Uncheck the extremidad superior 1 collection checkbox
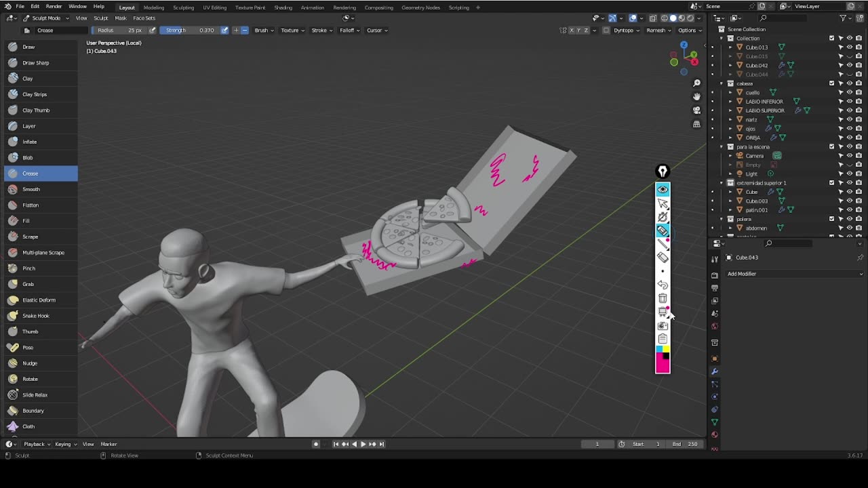The width and height of the screenshot is (868, 488). point(832,183)
